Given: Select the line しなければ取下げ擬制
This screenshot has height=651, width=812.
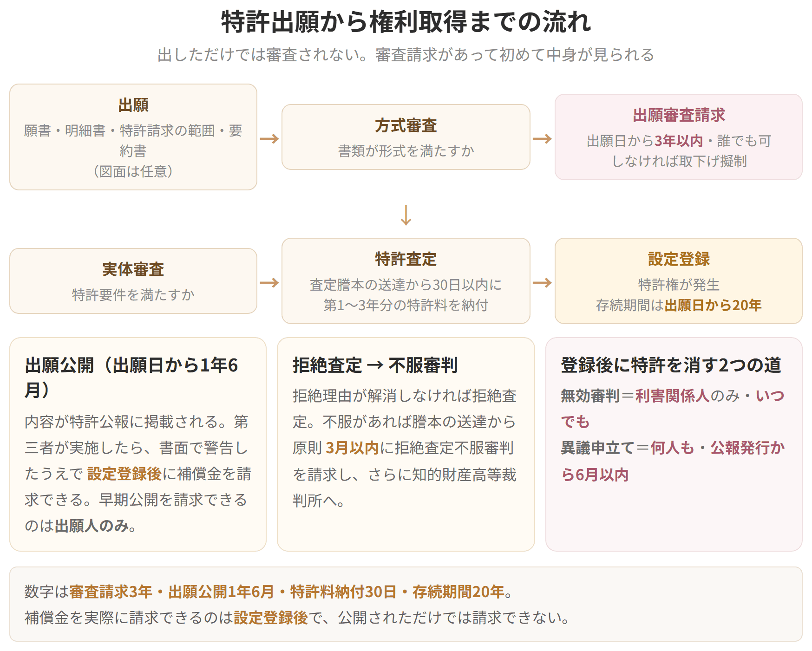Looking at the screenshot, I should [x=679, y=161].
